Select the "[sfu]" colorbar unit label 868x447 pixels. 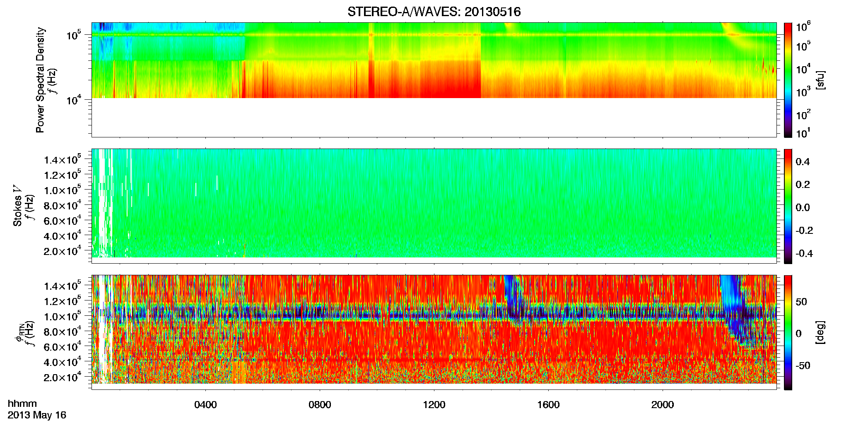tap(820, 80)
